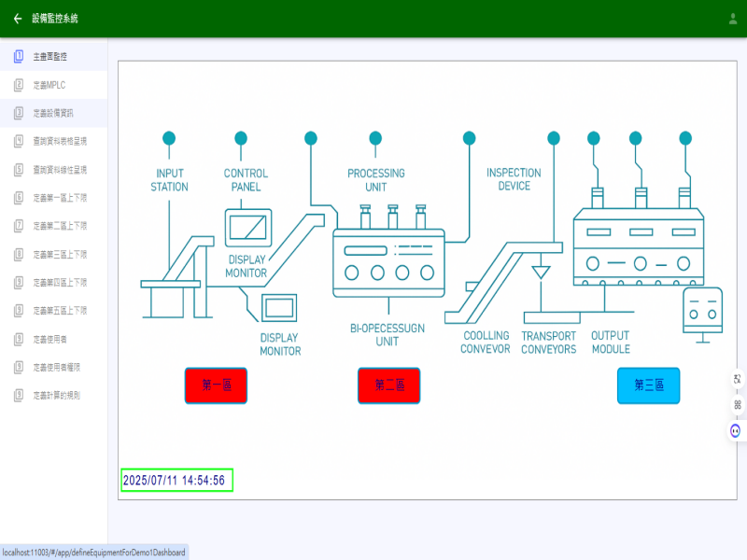Go back using the header arrow
The width and height of the screenshot is (747, 560).
(18, 19)
